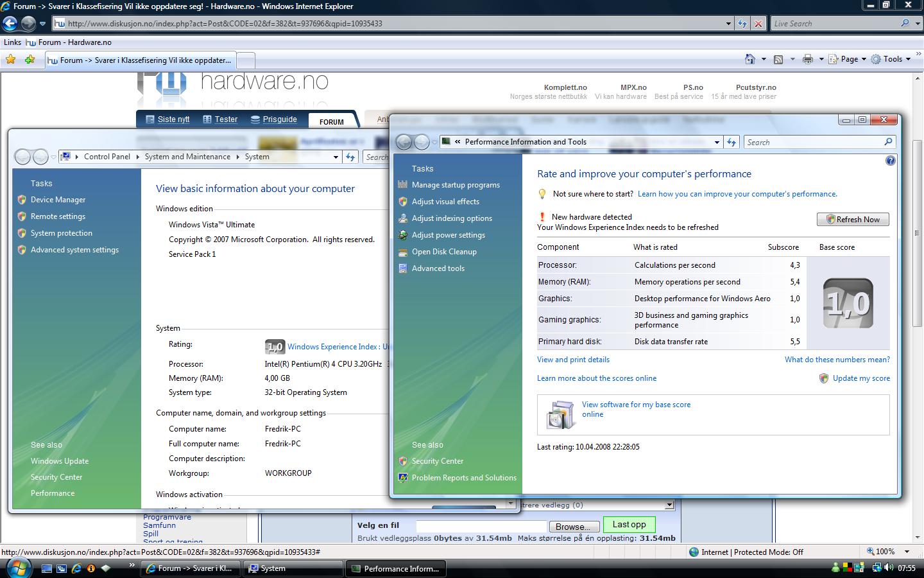Image resolution: width=924 pixels, height=578 pixels.
Task: Open the Tools menu dropdown
Action: point(891,59)
